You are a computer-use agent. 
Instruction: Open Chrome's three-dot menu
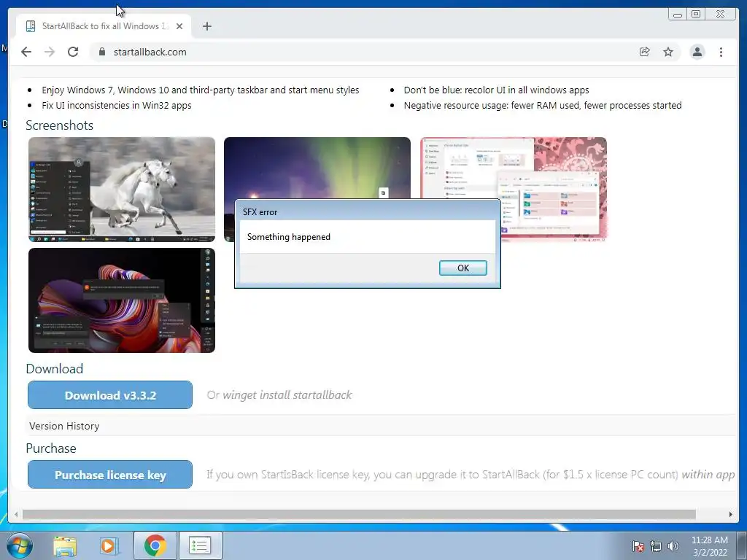click(x=721, y=52)
